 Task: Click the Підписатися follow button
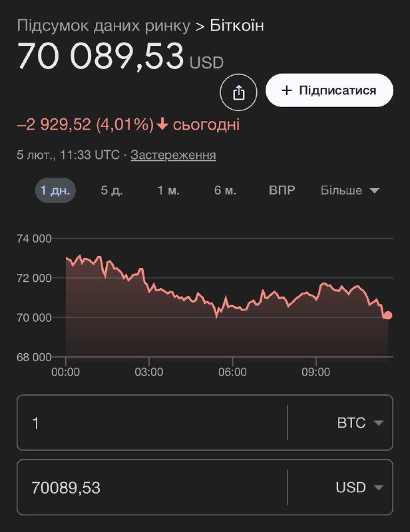329,90
